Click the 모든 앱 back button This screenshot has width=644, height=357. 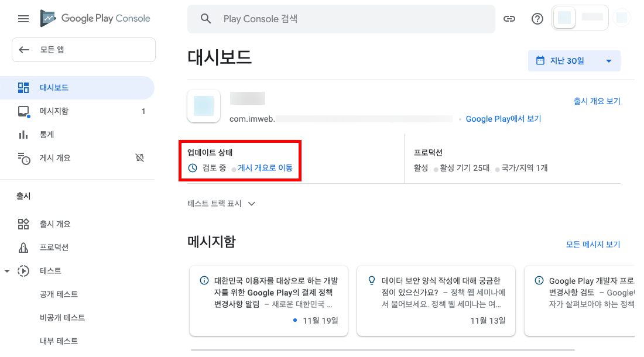pyautogui.click(x=84, y=50)
